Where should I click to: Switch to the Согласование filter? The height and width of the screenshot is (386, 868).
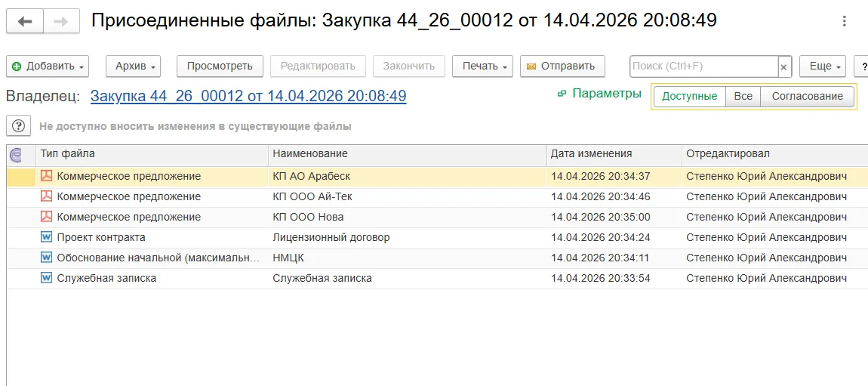click(x=807, y=97)
